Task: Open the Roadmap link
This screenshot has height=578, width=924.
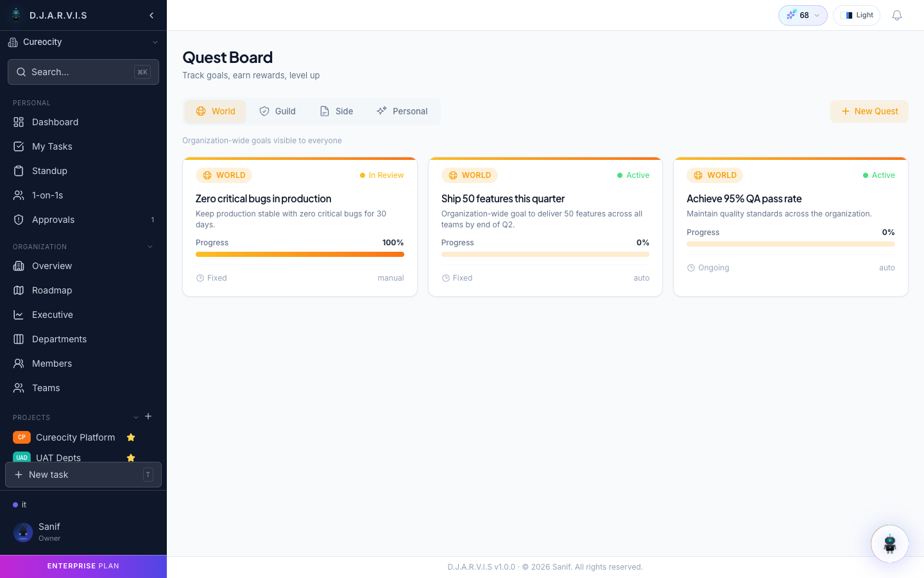Action: click(83, 290)
